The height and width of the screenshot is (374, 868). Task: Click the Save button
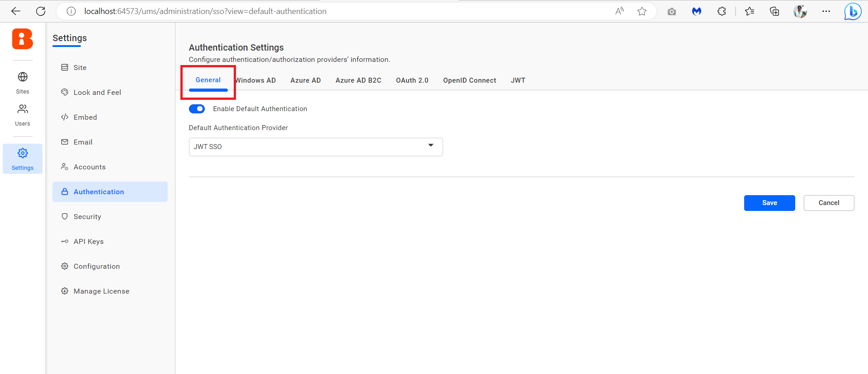(x=769, y=203)
